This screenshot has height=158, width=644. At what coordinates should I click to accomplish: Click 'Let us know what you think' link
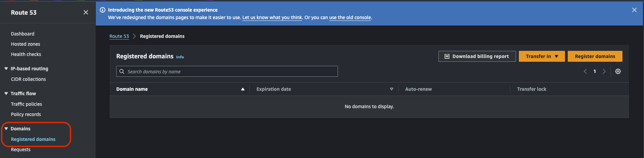[x=272, y=17]
